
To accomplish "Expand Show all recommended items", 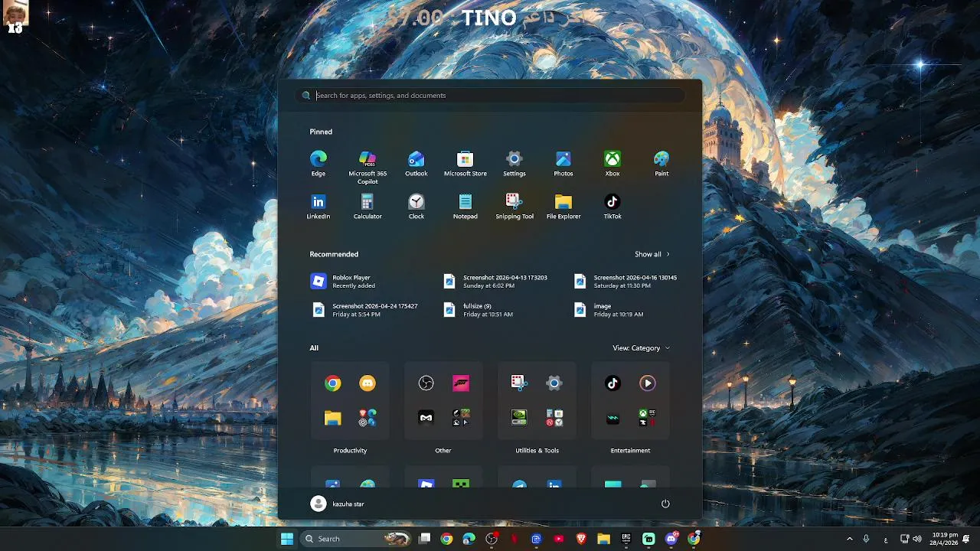I will pos(652,254).
